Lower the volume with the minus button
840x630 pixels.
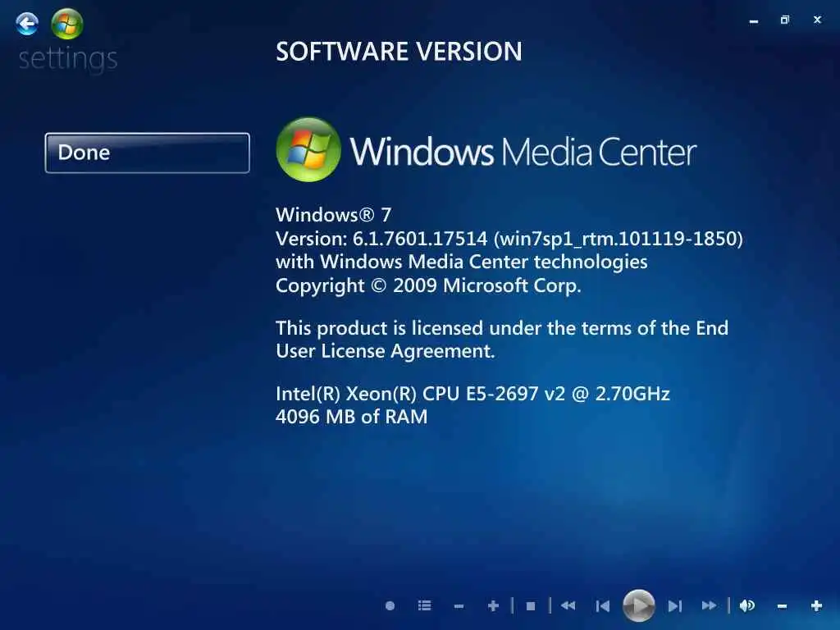click(782, 606)
